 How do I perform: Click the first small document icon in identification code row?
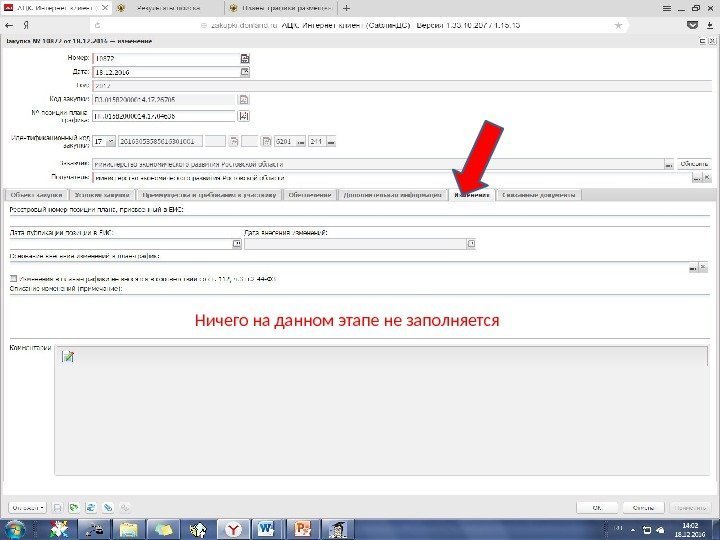point(234,141)
